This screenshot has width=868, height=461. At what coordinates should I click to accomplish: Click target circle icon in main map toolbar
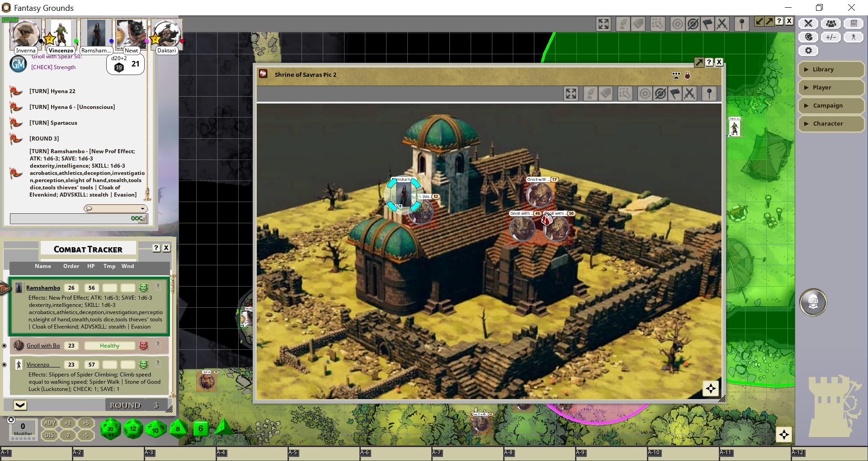[x=677, y=24]
